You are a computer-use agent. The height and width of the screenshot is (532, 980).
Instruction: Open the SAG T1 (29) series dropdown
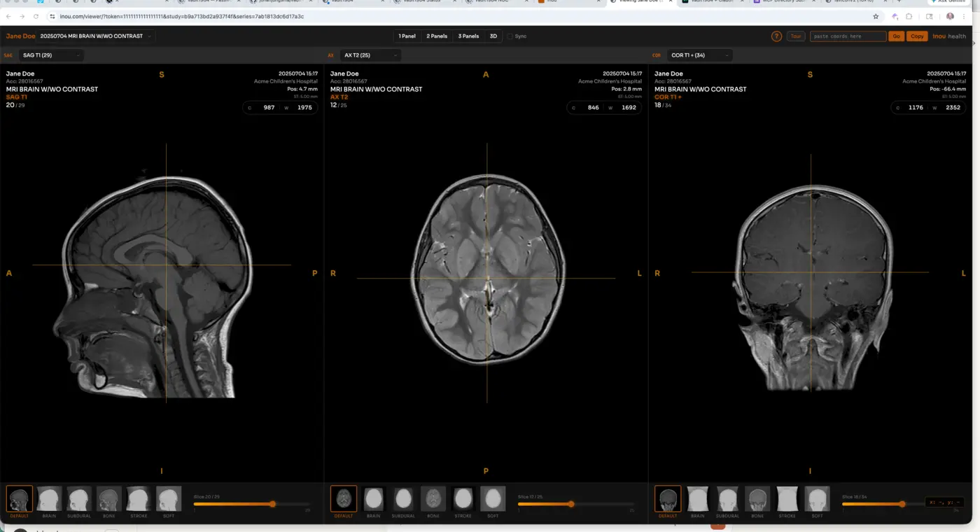(x=52, y=55)
